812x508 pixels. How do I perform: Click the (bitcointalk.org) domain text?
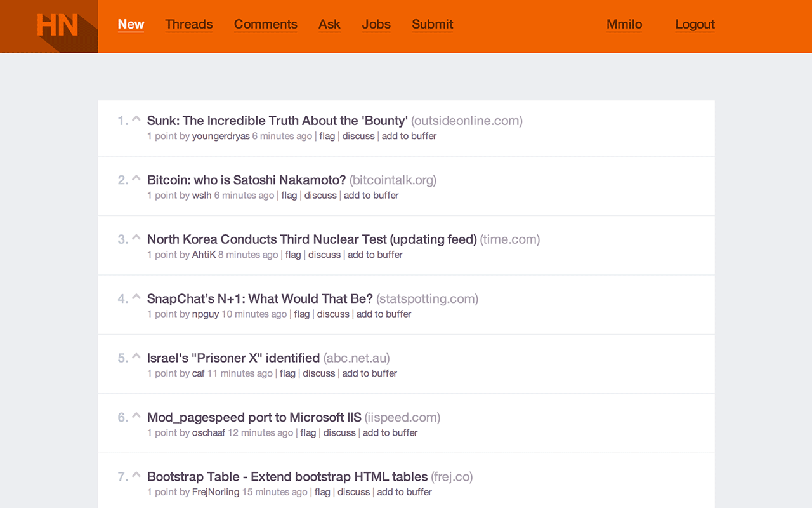pyautogui.click(x=393, y=180)
